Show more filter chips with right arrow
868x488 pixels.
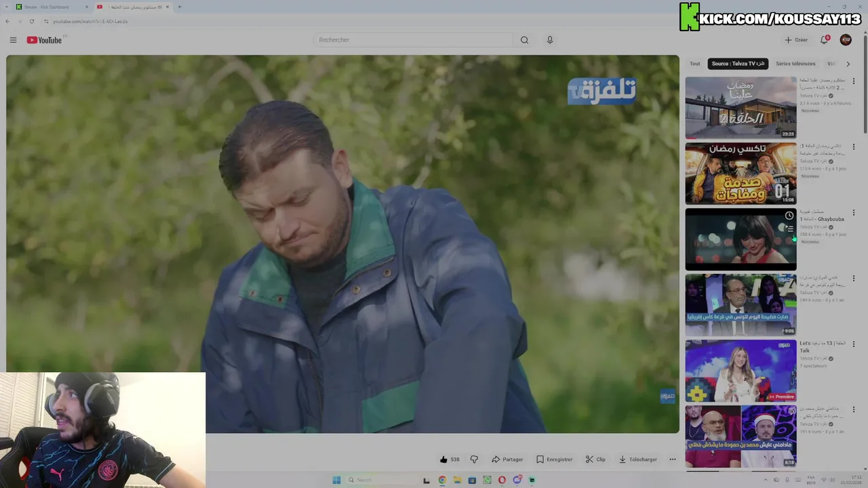click(848, 64)
